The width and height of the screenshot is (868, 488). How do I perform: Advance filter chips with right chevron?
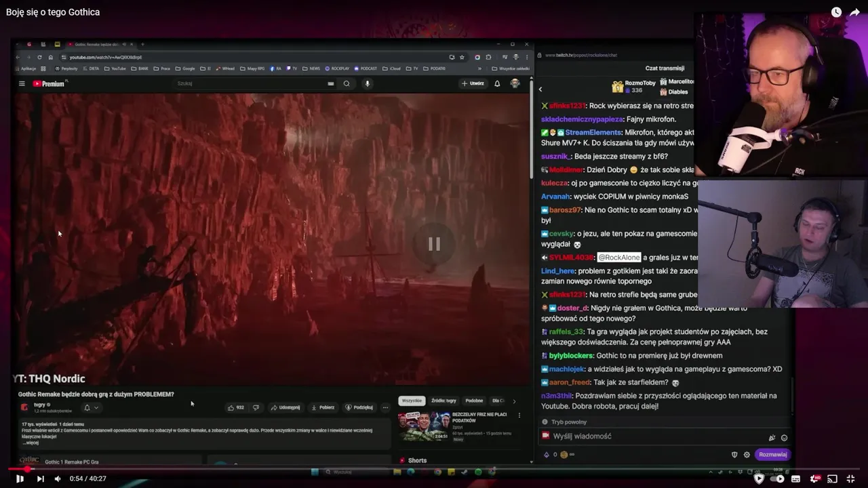(x=514, y=401)
